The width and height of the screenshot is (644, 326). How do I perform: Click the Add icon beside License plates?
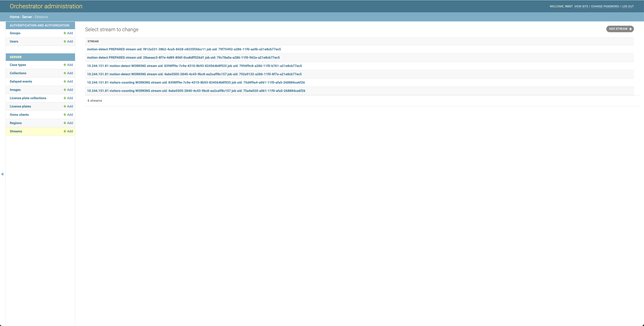tap(68, 106)
